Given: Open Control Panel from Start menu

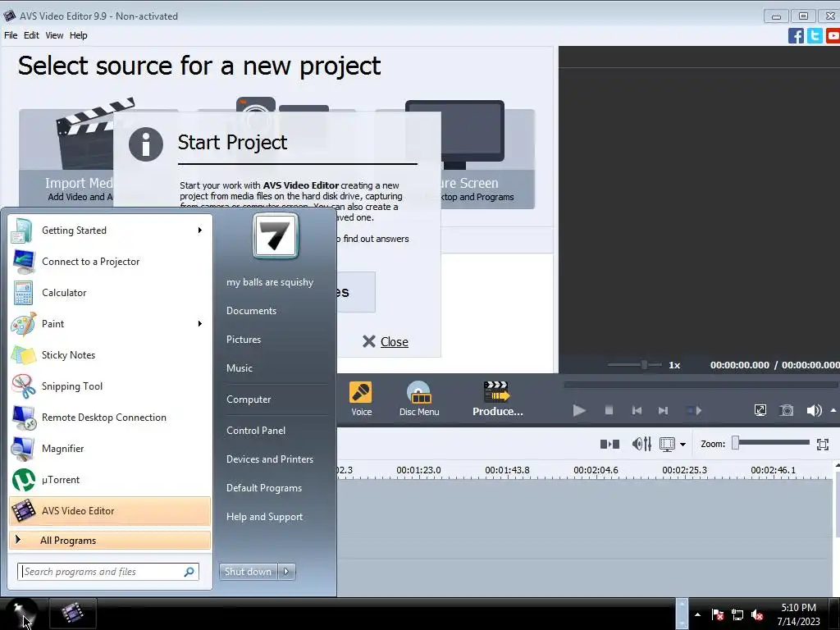Looking at the screenshot, I should (256, 430).
